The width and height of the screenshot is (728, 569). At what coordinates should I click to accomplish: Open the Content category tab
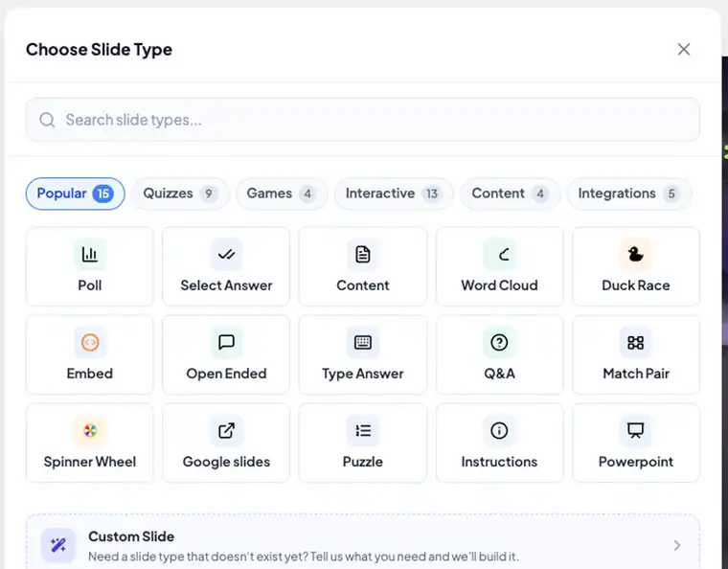(510, 193)
